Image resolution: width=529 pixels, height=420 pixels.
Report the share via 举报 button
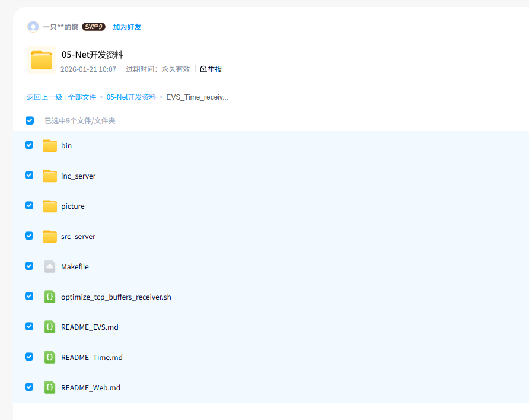tap(211, 69)
